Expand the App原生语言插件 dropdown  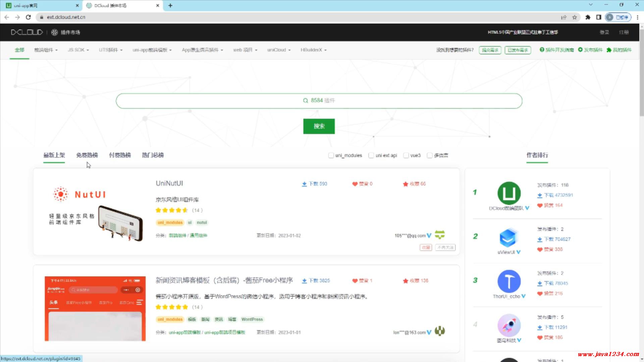(202, 50)
